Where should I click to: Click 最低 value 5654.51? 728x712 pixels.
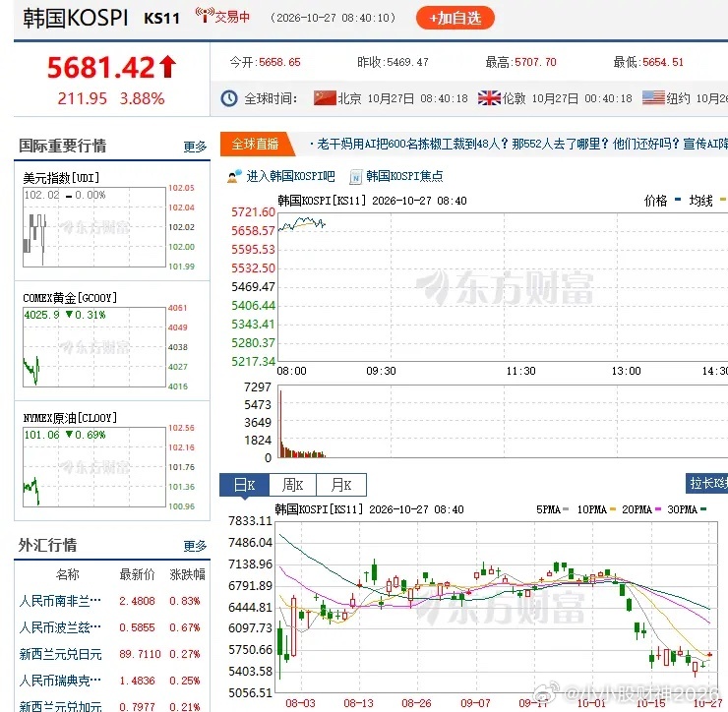click(x=663, y=62)
